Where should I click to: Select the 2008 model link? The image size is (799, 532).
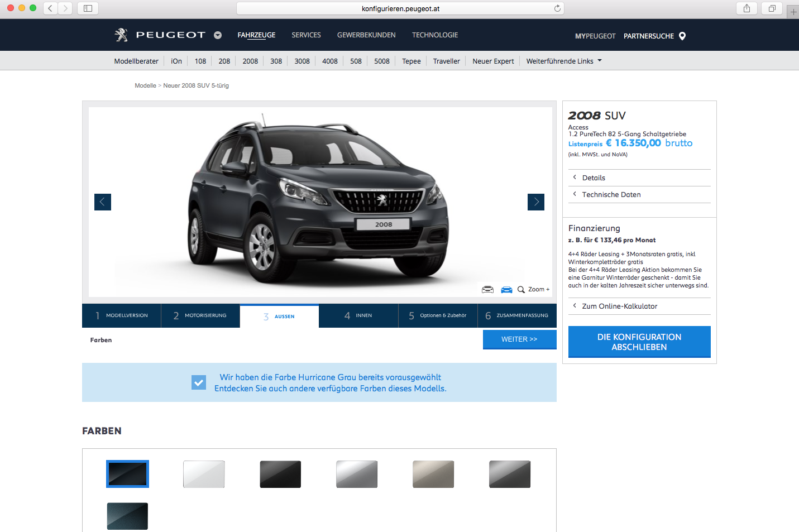point(250,61)
